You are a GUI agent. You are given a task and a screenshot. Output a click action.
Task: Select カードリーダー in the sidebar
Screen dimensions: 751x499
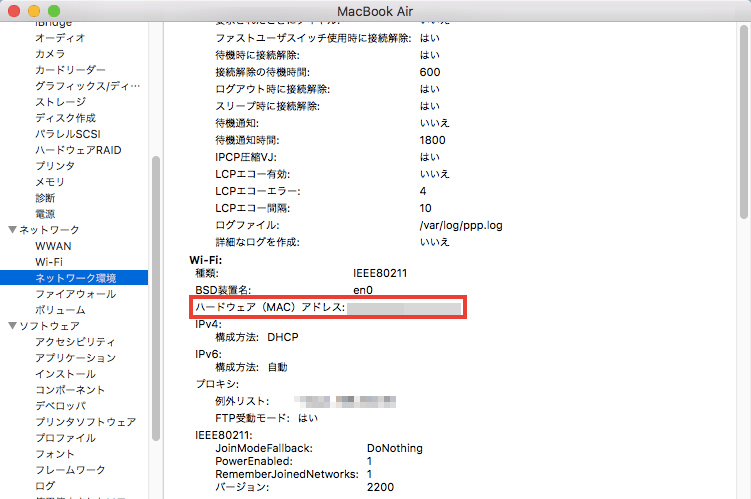point(70,70)
